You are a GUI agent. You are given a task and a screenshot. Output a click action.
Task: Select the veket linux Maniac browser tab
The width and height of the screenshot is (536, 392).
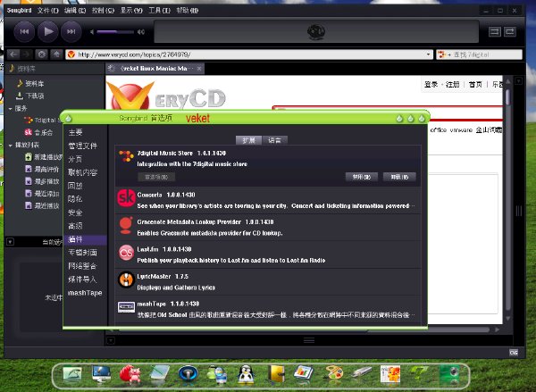pyautogui.click(x=155, y=69)
